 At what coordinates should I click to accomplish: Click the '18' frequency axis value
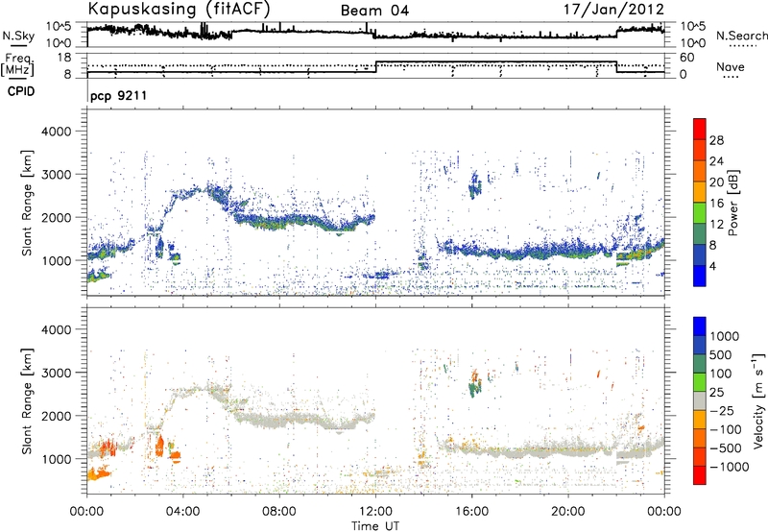64,58
